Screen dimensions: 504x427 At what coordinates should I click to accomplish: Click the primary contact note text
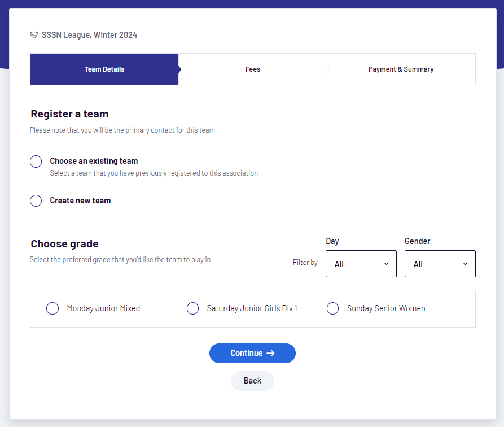[x=122, y=130]
